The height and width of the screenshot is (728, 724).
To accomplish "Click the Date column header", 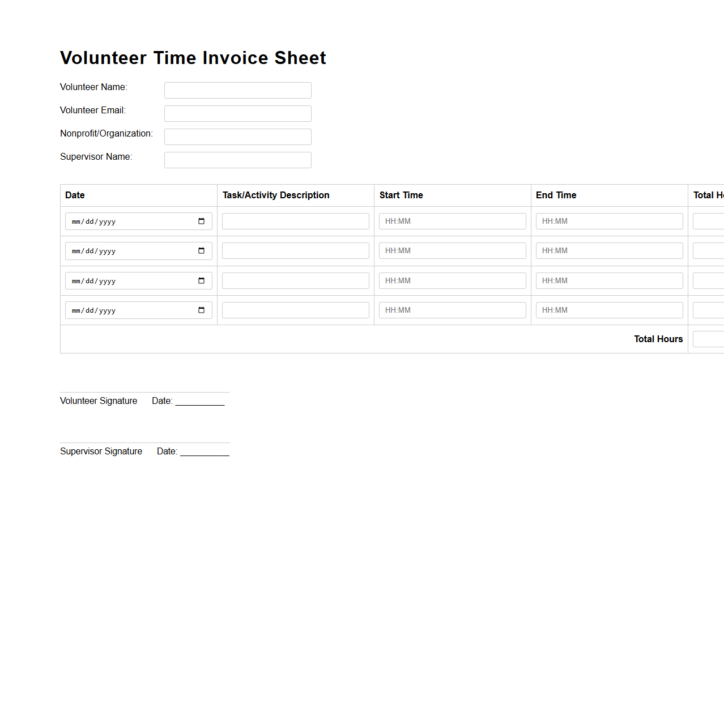I will [75, 195].
